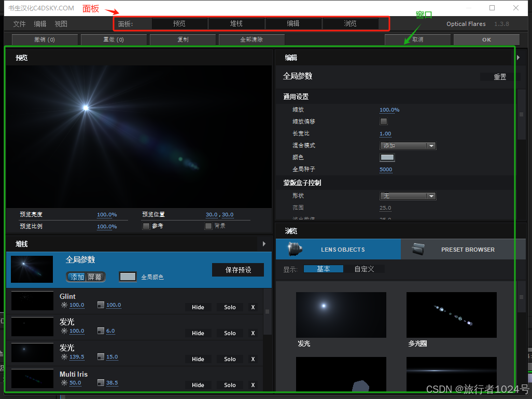
Task: Toggle the 预览 panel button
Action: [x=179, y=23]
